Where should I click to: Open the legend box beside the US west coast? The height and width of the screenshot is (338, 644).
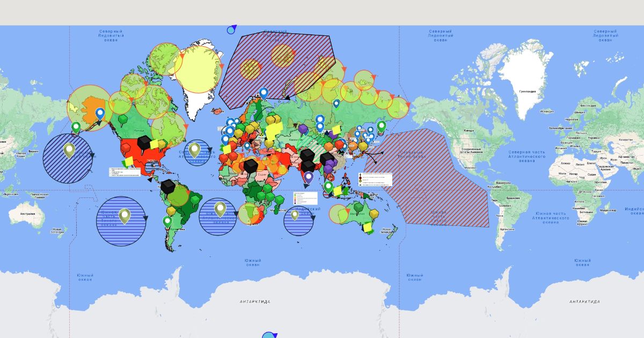(x=125, y=172)
